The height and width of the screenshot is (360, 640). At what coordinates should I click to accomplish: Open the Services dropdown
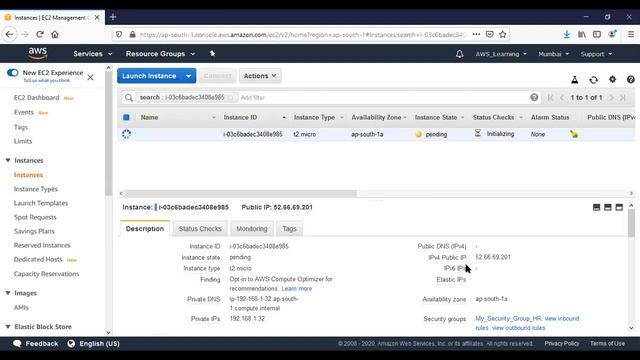pos(93,53)
